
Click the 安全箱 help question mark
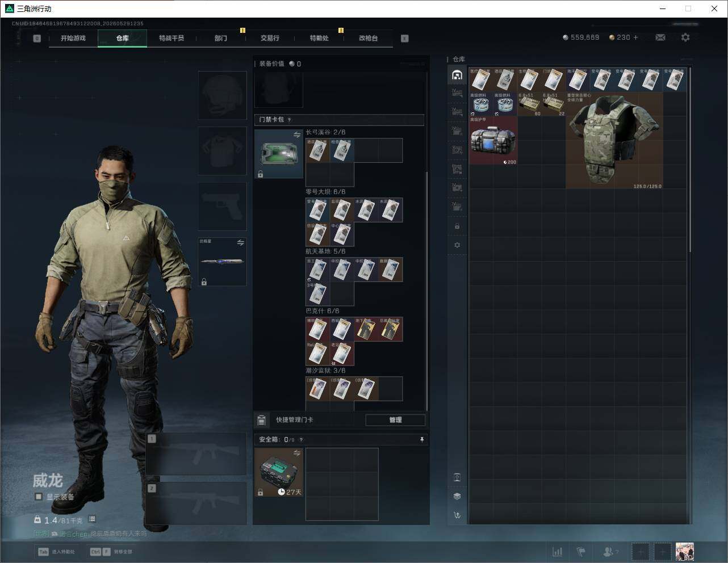(301, 439)
